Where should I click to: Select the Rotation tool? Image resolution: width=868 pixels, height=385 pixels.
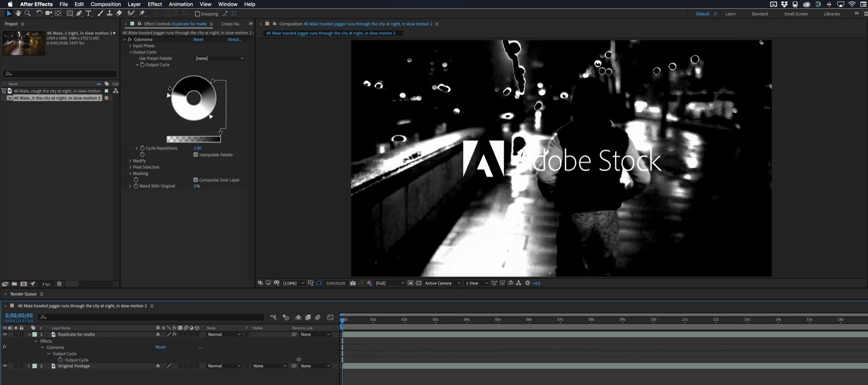(39, 14)
